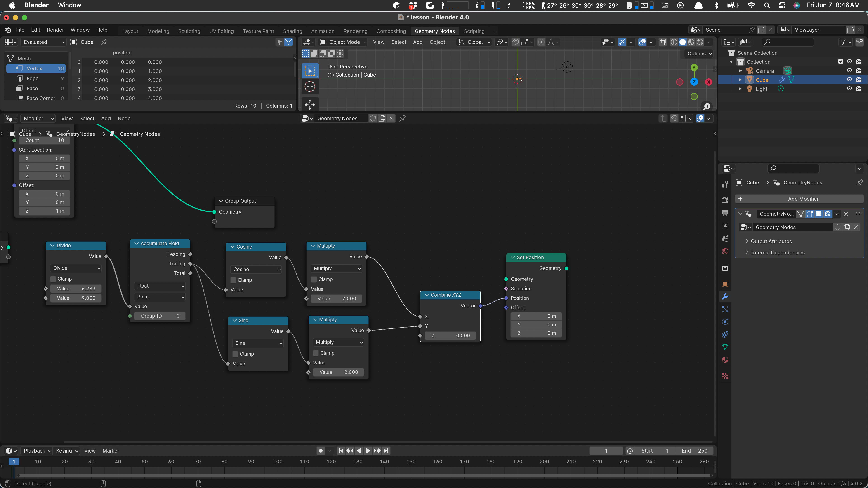Open the Render menu
The image size is (868, 488).
click(x=55, y=30)
